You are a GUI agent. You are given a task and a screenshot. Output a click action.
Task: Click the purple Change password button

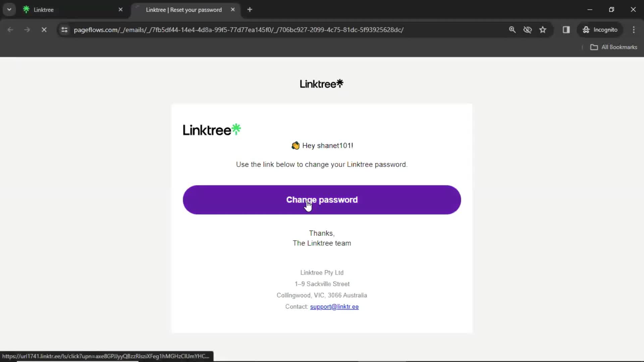click(322, 200)
